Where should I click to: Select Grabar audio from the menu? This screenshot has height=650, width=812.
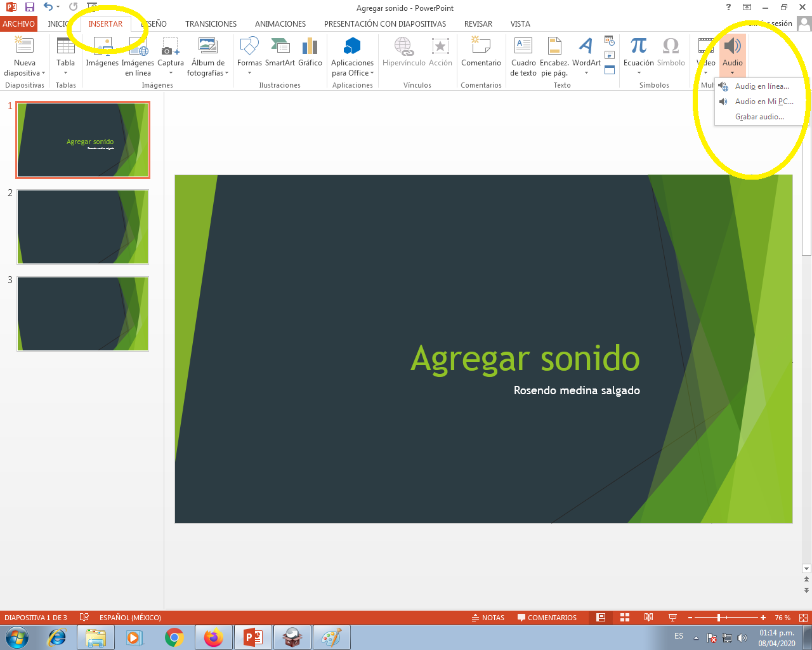click(x=759, y=116)
